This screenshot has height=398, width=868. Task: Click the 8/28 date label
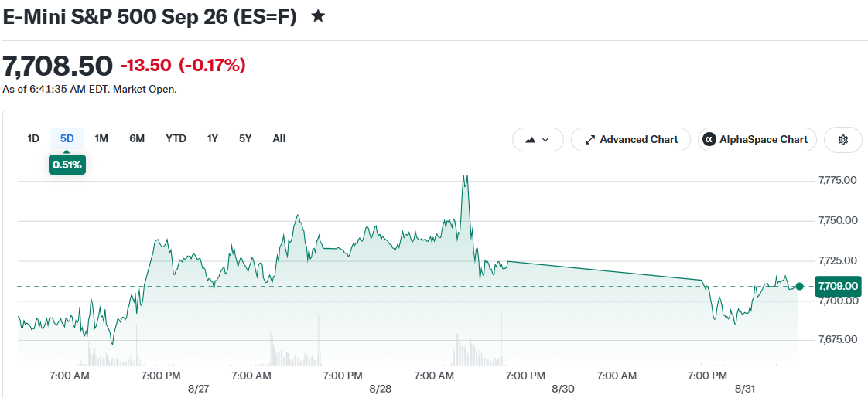click(x=381, y=389)
